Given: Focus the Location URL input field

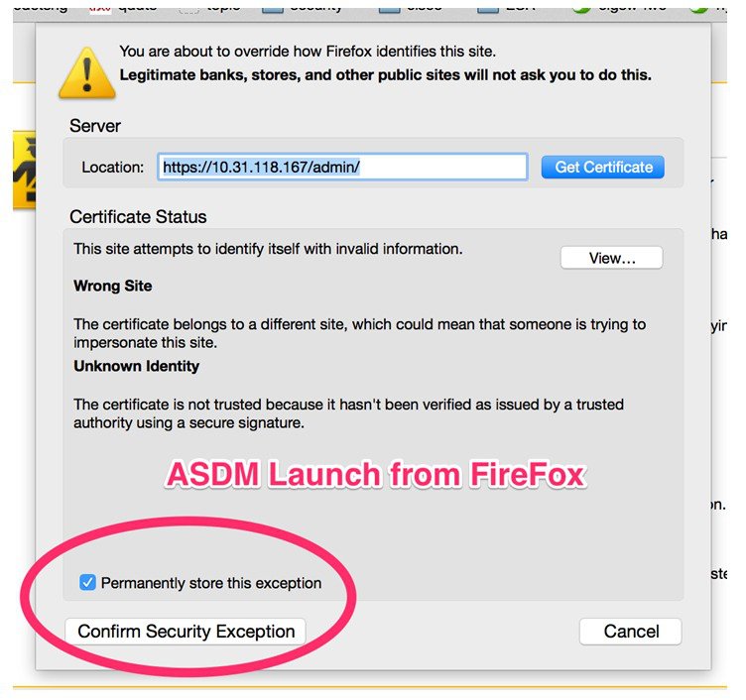Looking at the screenshot, I should (342, 167).
